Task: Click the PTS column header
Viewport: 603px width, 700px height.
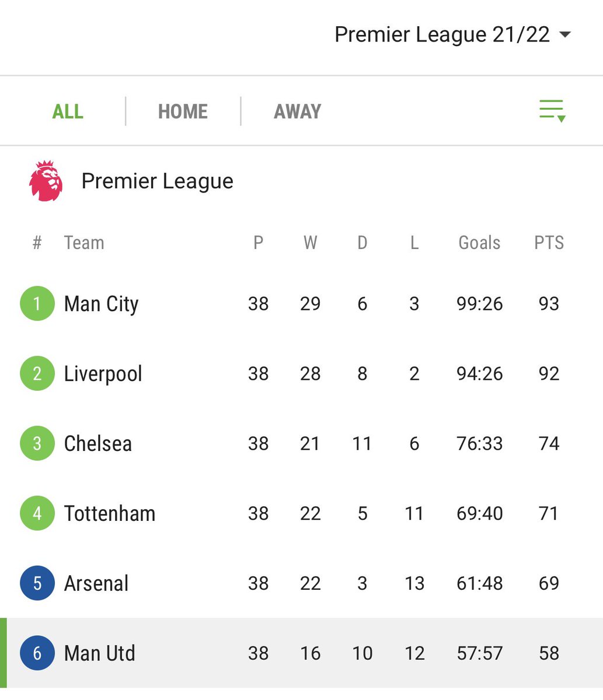Action: 549,243
